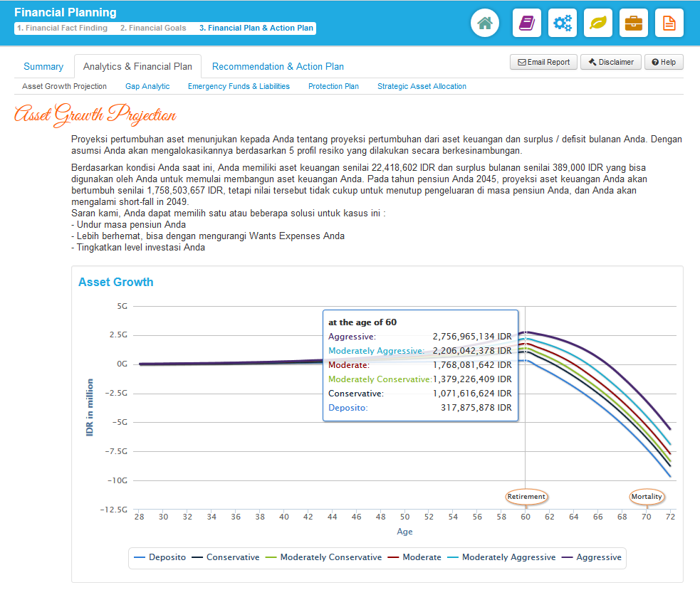
Task: Toggle Aggressive series in chart legend
Action: 591,557
